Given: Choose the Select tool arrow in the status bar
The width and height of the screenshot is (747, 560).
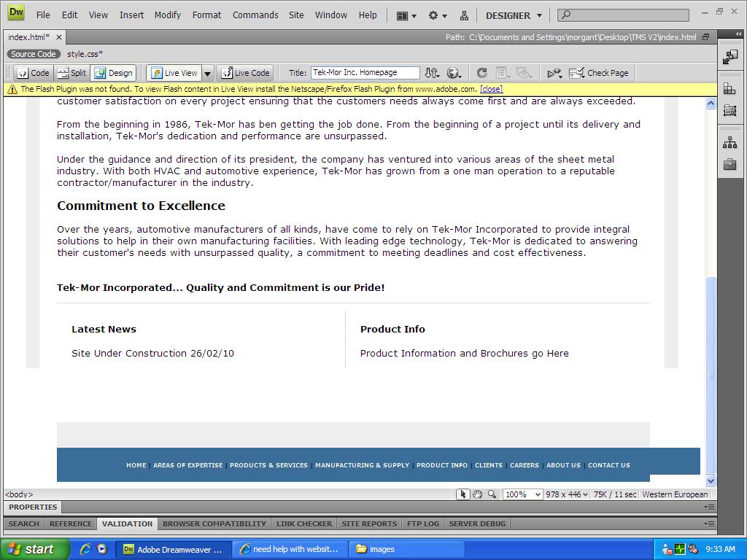Looking at the screenshot, I should pyautogui.click(x=462, y=494).
